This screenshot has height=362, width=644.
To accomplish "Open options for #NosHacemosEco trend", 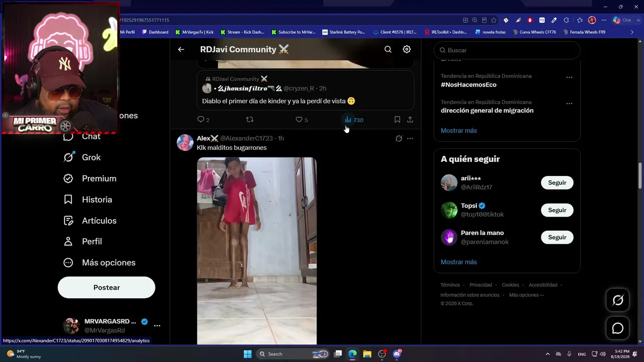I will [570, 77].
